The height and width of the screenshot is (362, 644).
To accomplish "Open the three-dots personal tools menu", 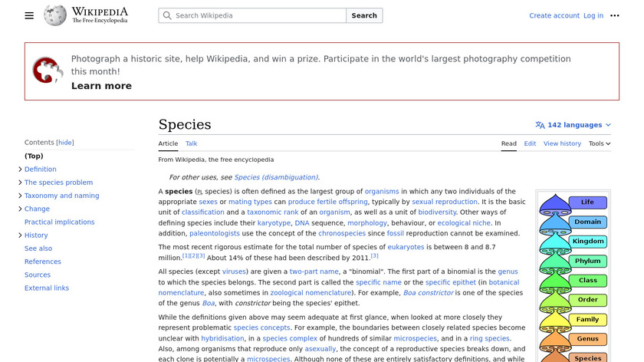I will (x=614, y=15).
